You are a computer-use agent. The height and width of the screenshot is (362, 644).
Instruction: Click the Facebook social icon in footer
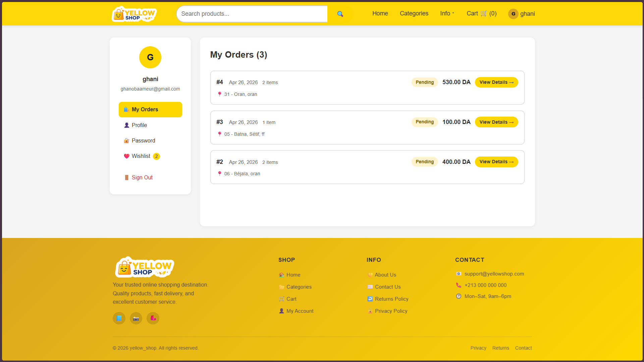(x=119, y=318)
